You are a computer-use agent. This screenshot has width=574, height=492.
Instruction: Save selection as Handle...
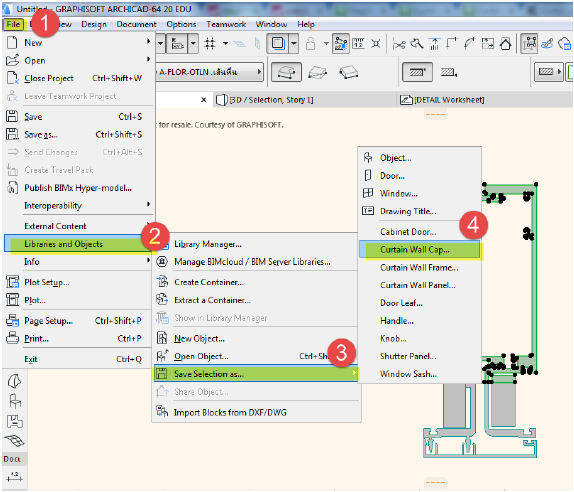[x=420, y=321]
